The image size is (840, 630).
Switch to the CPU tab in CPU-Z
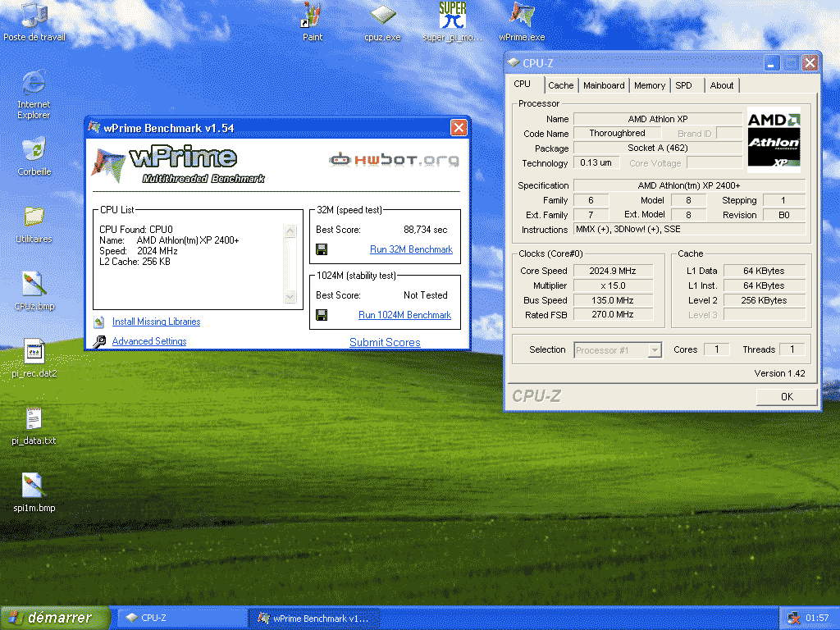point(523,84)
